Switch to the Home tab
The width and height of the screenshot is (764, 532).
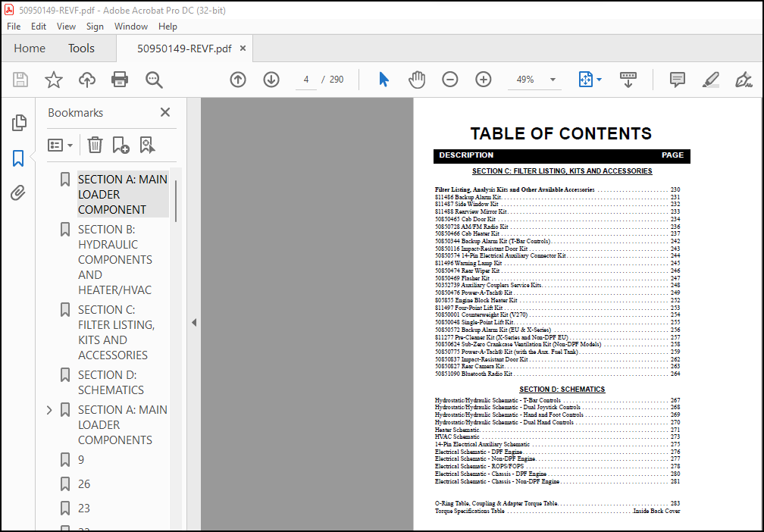pos(30,49)
